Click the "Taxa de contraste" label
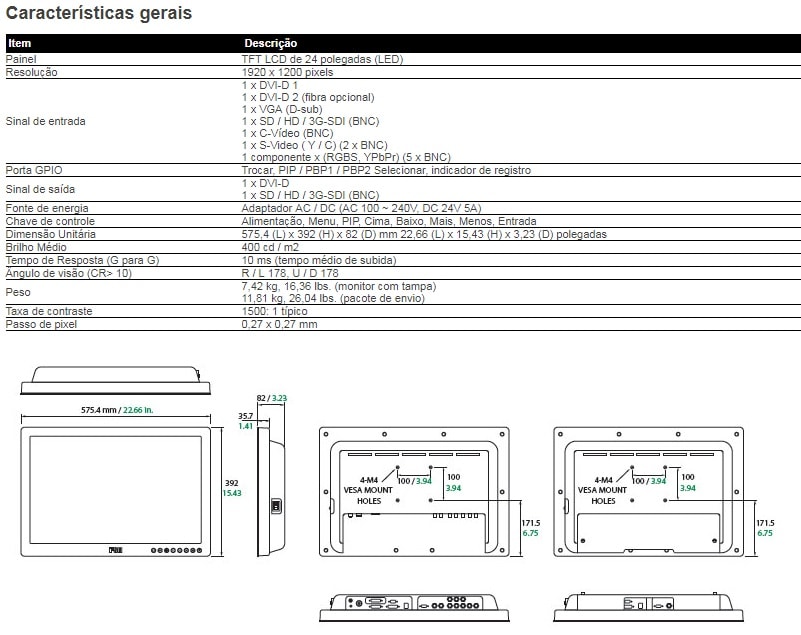Image resolution: width=801 pixels, height=635 pixels. [x=49, y=312]
